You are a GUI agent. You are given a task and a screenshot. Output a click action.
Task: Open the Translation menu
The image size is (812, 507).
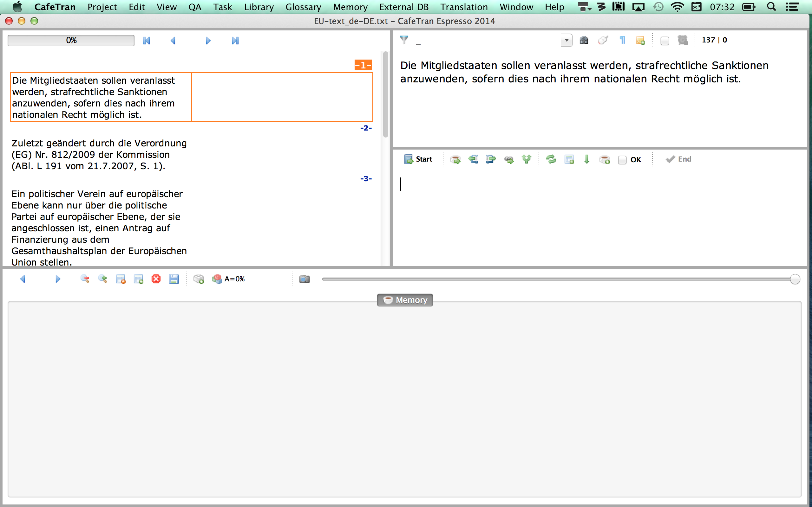coord(464,7)
